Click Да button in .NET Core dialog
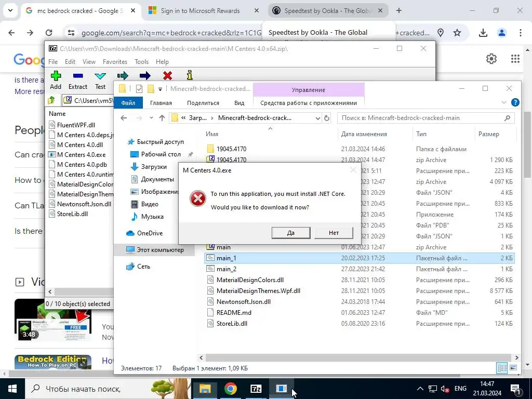 [x=291, y=233]
